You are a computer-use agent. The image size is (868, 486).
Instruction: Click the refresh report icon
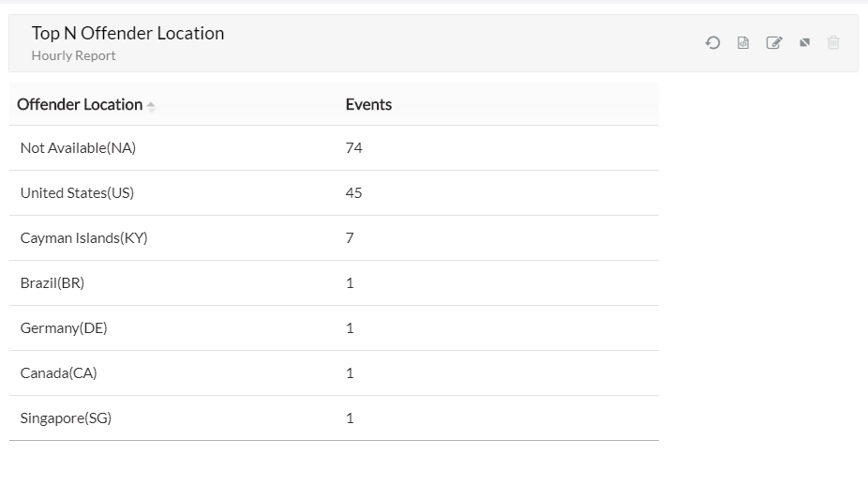pyautogui.click(x=712, y=42)
